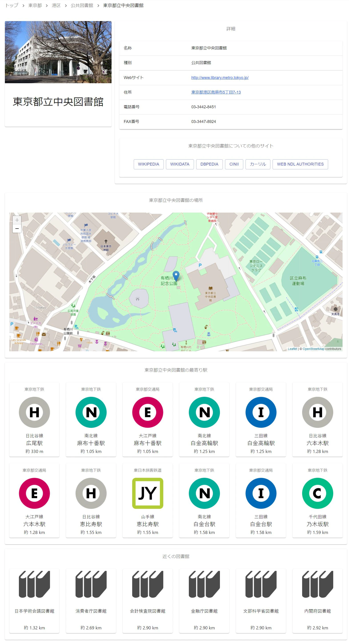Open the カーリル button
The width and height of the screenshot is (349, 644).
coord(258,164)
